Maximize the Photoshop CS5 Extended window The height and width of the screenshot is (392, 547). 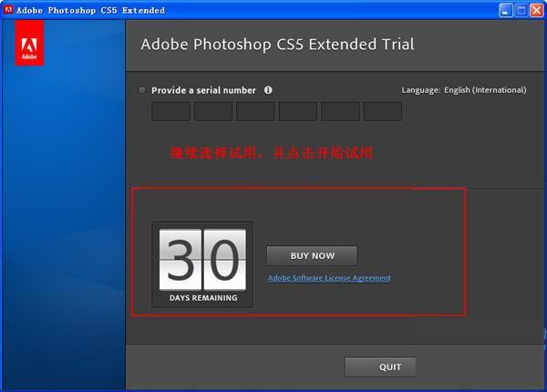pyautogui.click(x=521, y=10)
